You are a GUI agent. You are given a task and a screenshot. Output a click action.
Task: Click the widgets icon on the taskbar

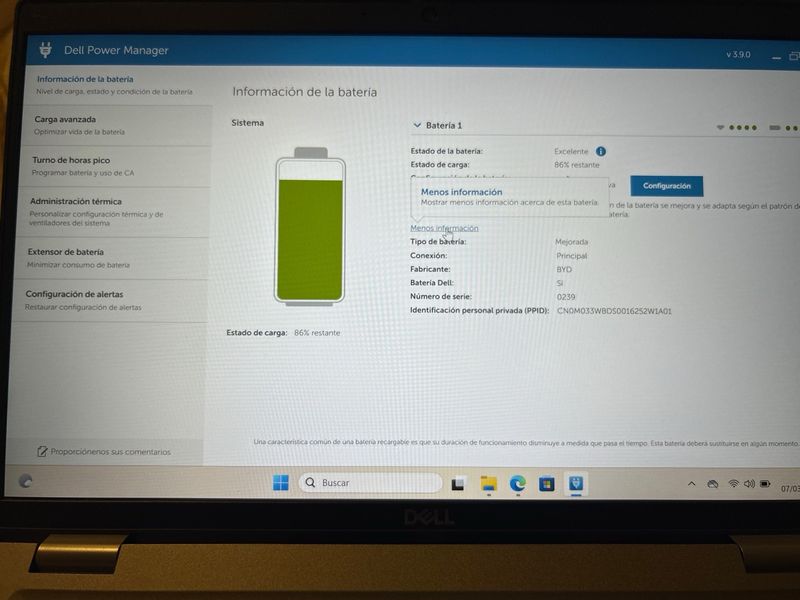click(x=25, y=481)
